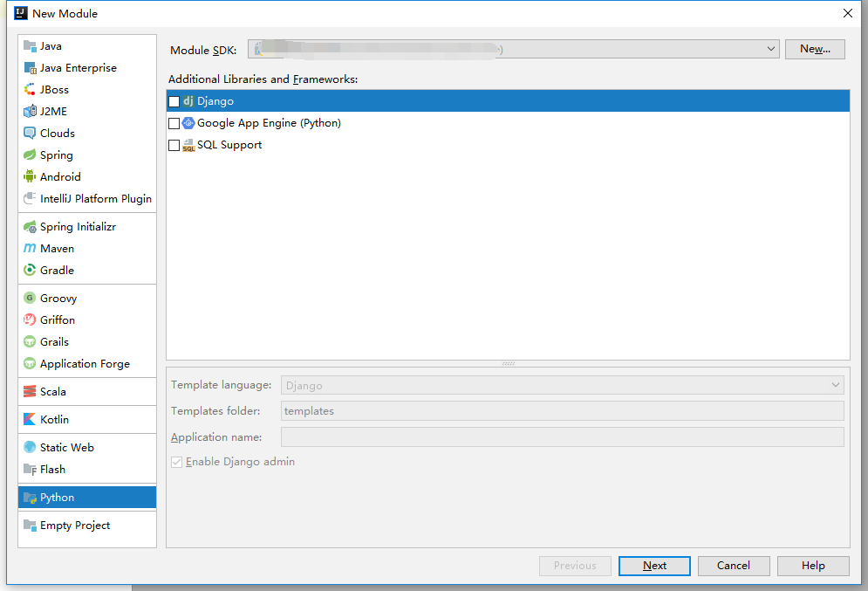
Task: Select the Empty Project label in the module list
Action: [75, 525]
